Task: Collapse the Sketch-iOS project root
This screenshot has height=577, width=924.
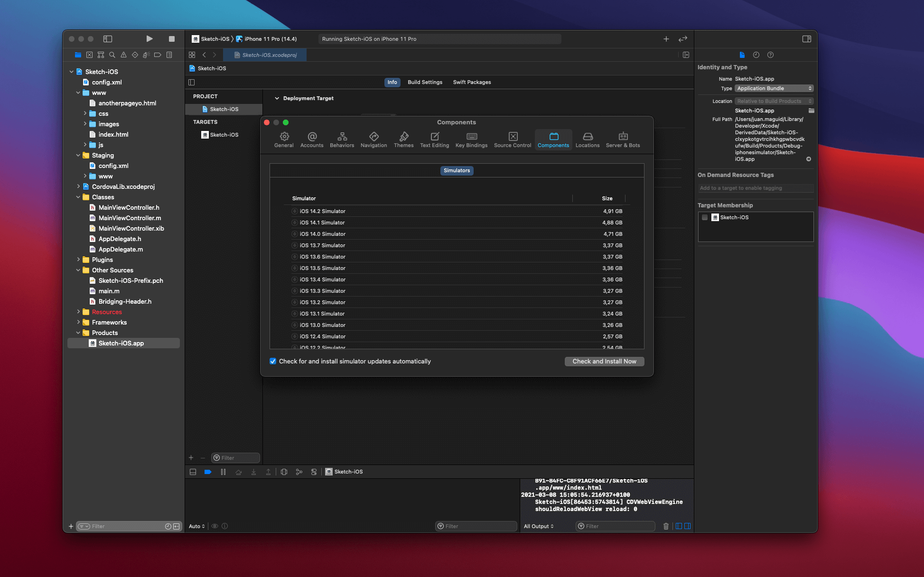Action: pos(72,72)
